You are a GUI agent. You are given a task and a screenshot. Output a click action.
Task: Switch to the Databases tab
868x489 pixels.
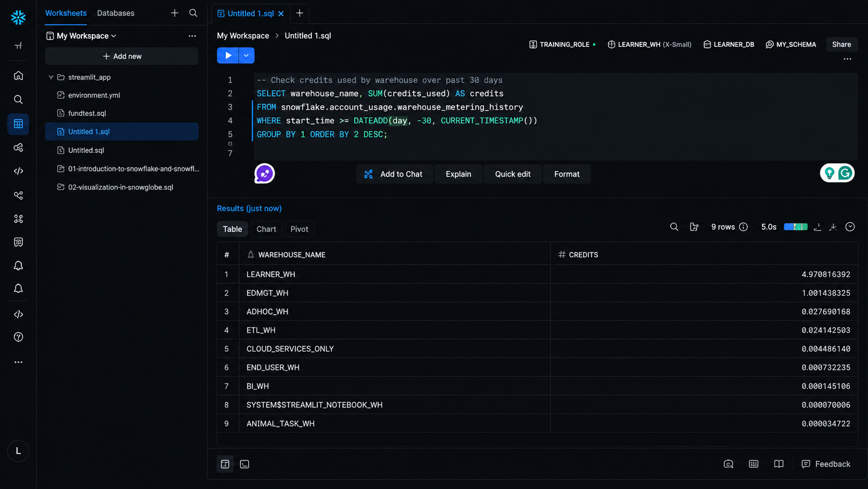(x=116, y=13)
